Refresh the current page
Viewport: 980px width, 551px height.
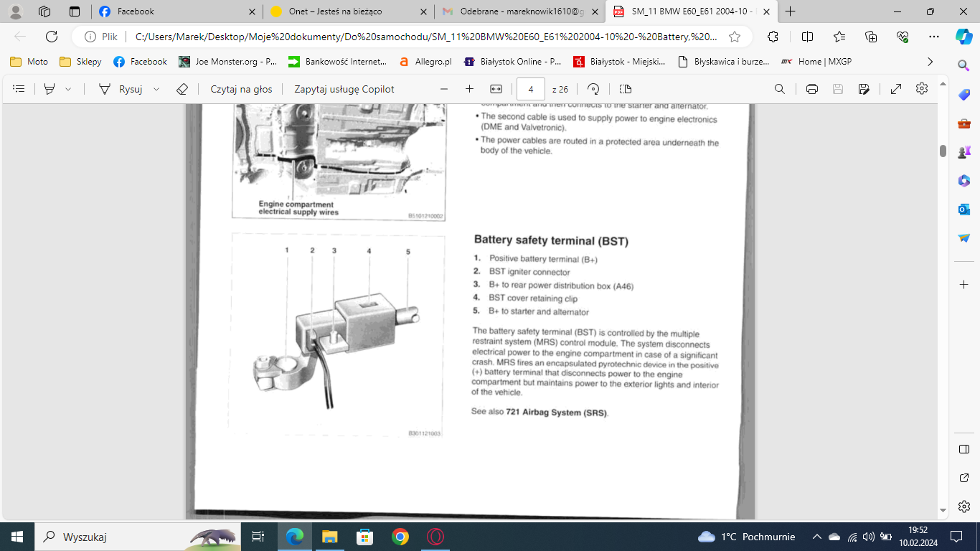pos(52,37)
